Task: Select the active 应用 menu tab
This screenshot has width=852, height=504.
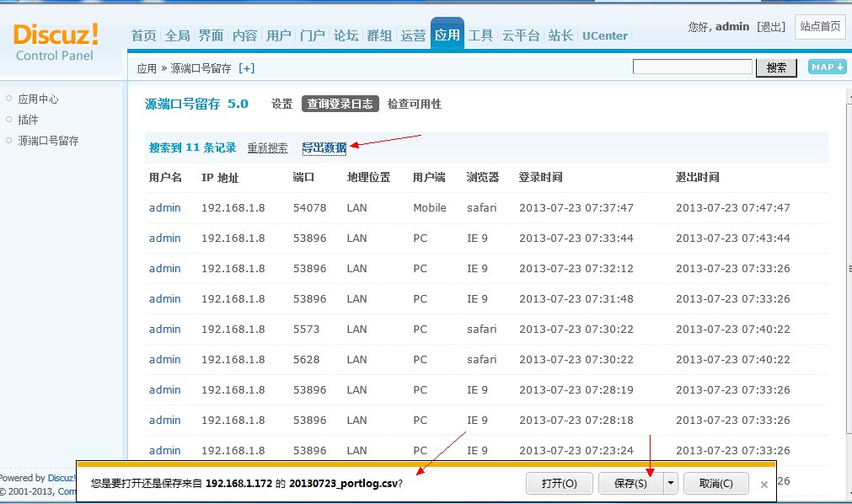Action: point(447,35)
